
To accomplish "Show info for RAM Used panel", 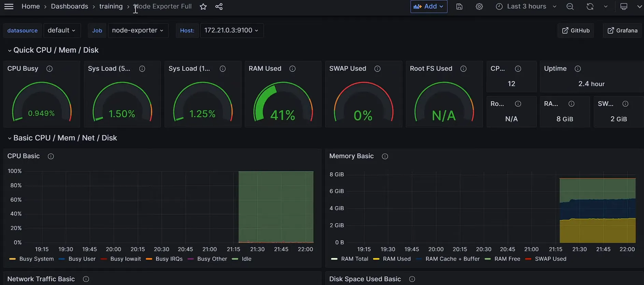I will [292, 69].
